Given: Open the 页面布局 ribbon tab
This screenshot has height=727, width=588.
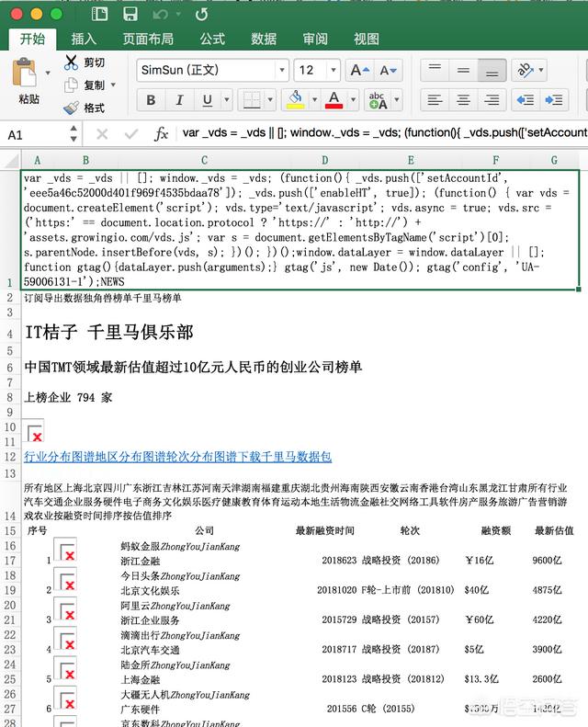Looking at the screenshot, I should (x=148, y=39).
